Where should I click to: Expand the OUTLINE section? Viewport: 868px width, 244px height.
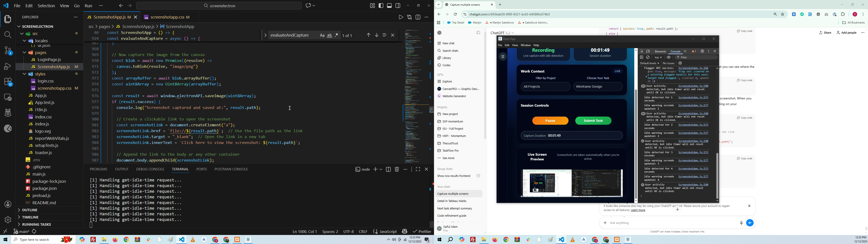pos(30,210)
